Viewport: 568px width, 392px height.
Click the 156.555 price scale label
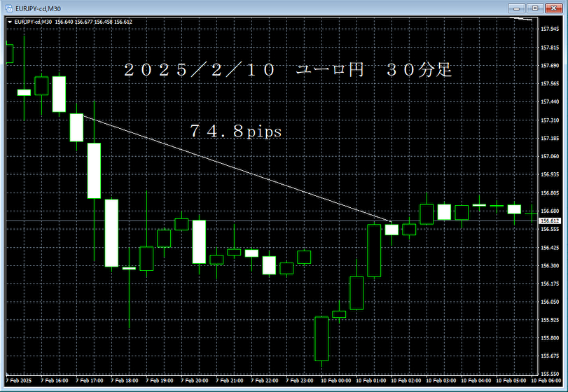coord(550,229)
